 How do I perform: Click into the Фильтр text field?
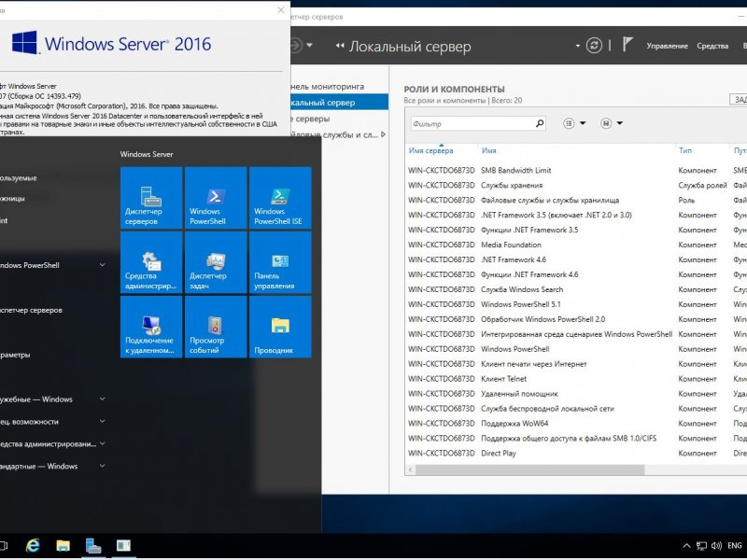[472, 124]
